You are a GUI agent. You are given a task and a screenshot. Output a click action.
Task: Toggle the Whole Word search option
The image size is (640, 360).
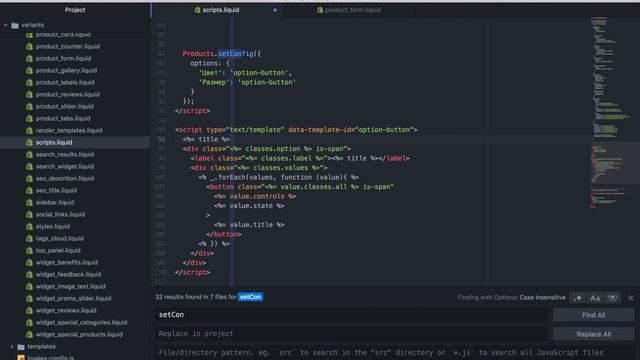point(613,298)
